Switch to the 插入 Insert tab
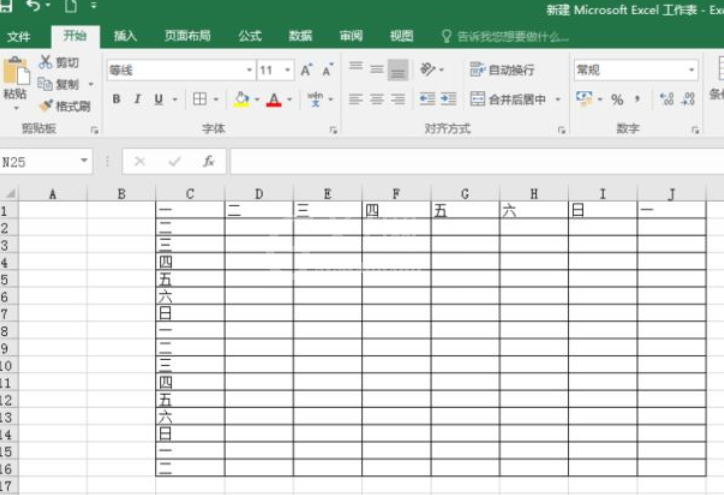The image size is (724, 495). [x=125, y=36]
